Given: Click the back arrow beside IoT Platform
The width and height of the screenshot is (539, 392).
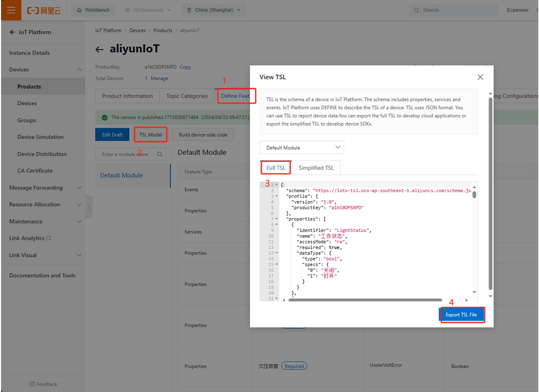Looking at the screenshot, I should tap(13, 32).
